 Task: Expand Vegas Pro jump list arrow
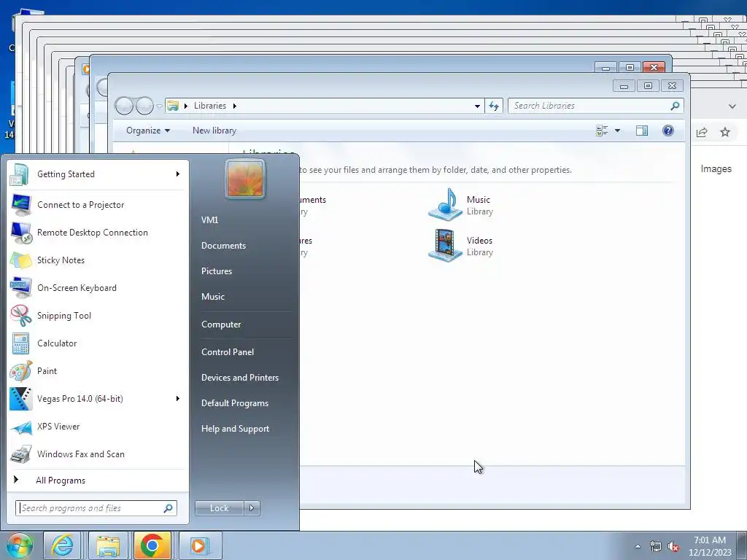coord(178,399)
